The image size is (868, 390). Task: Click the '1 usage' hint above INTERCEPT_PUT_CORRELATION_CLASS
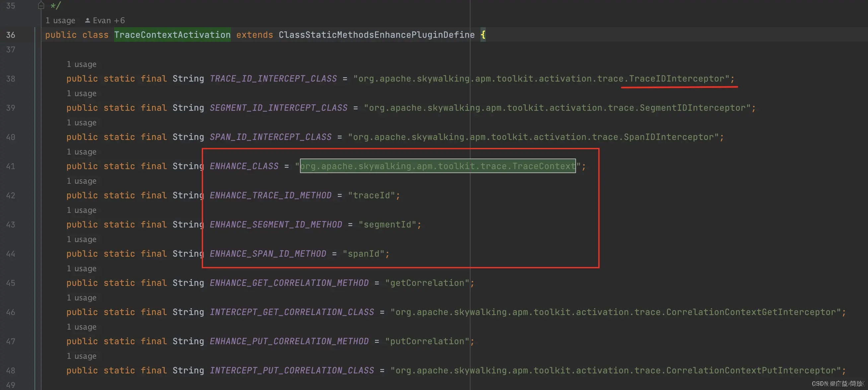pos(82,356)
